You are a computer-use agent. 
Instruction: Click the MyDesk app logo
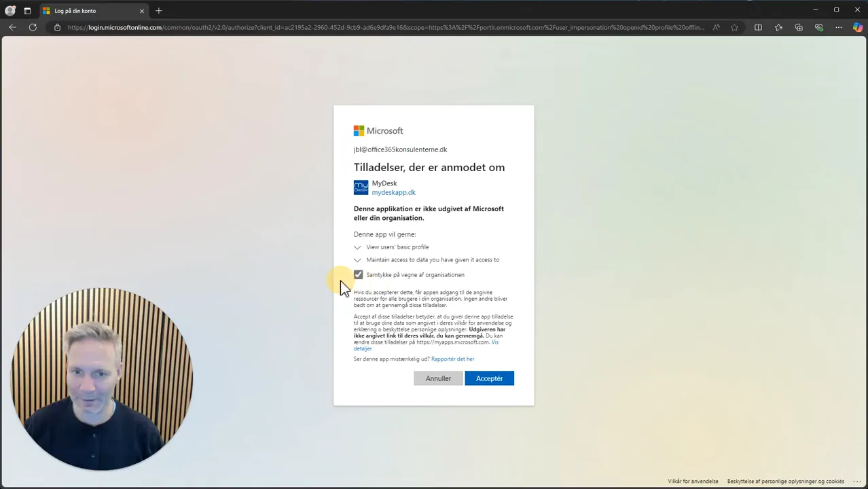[361, 187]
